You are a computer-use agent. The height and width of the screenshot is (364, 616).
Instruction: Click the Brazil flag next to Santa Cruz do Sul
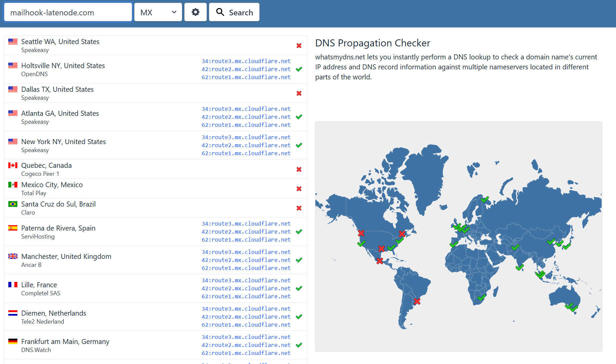pyautogui.click(x=13, y=204)
